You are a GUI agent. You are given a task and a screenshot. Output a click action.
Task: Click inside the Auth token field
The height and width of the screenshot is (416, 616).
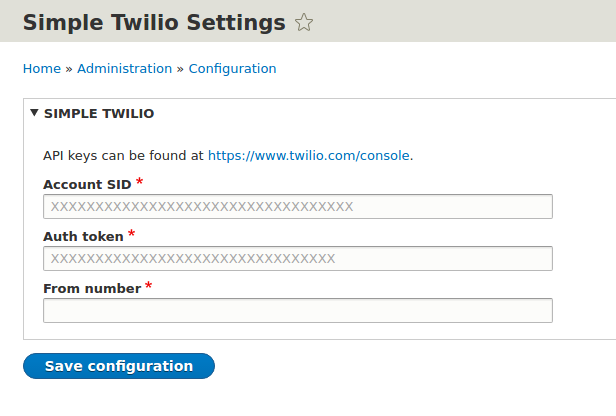(x=298, y=258)
